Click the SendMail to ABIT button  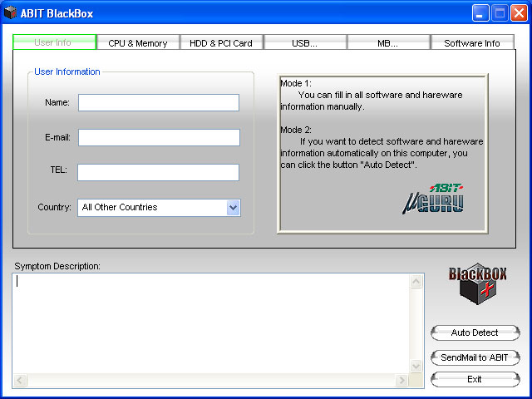475,357
